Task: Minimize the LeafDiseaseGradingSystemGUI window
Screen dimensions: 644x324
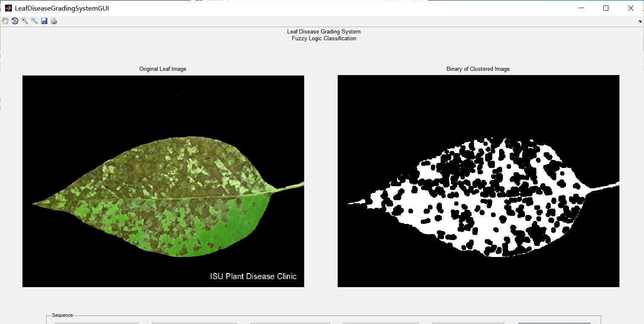Action: click(581, 8)
